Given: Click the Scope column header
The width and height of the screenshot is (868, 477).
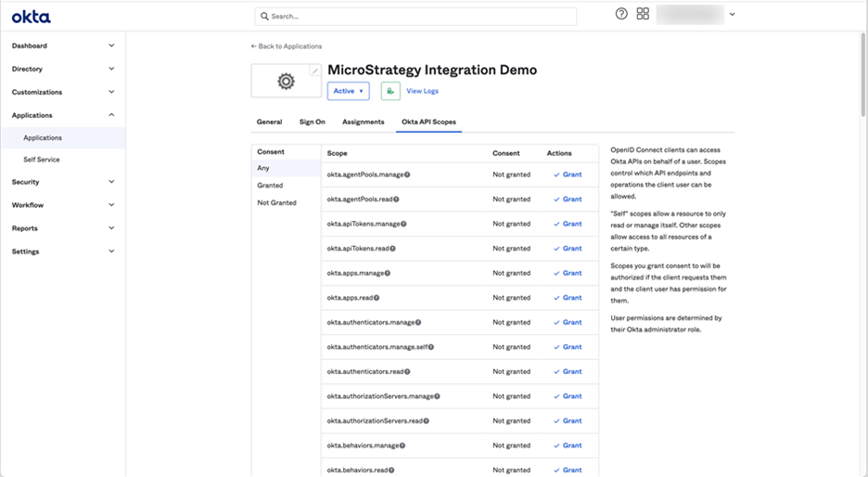Looking at the screenshot, I should (338, 153).
